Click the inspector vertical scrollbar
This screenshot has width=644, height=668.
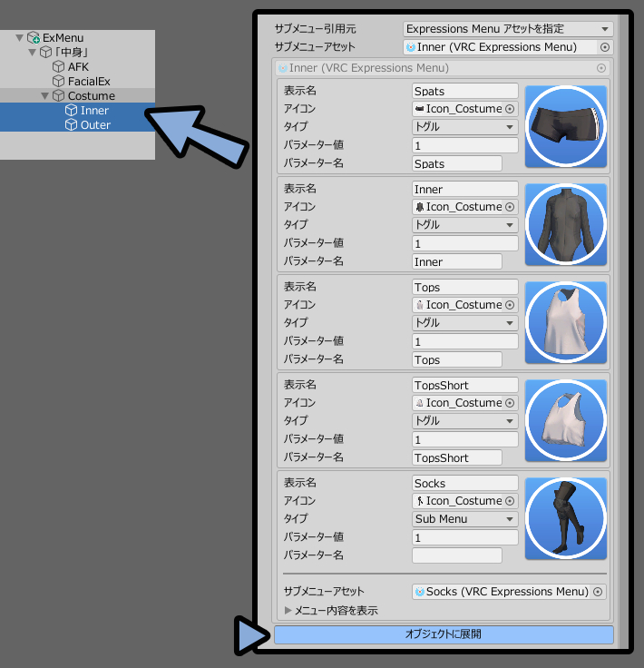(x=623, y=331)
